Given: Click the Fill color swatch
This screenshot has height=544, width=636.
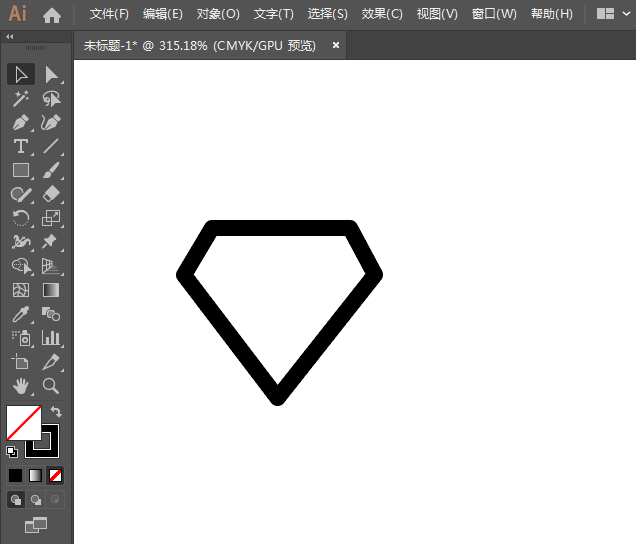Looking at the screenshot, I should [x=22, y=422].
